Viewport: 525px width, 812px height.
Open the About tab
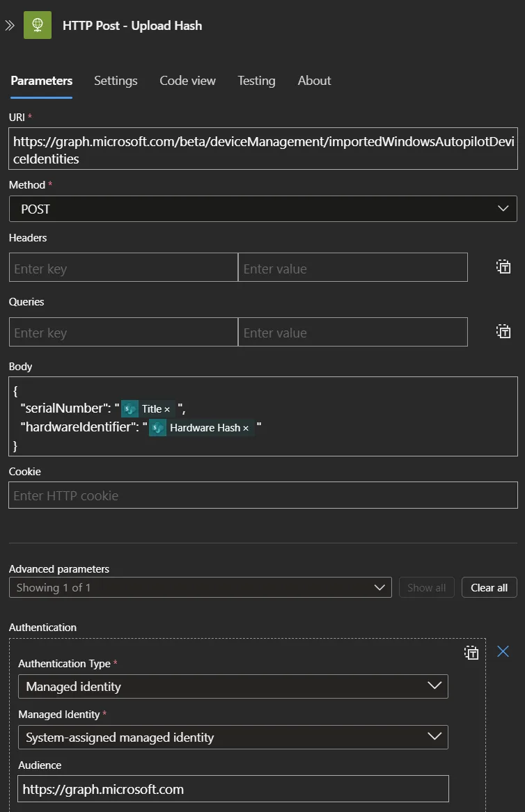tap(314, 81)
